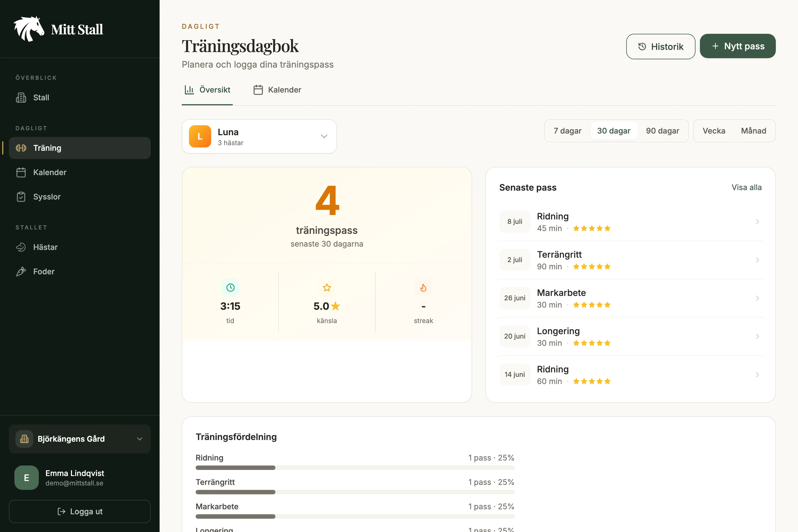Open sidebar Kalender calendar icon

(x=21, y=172)
